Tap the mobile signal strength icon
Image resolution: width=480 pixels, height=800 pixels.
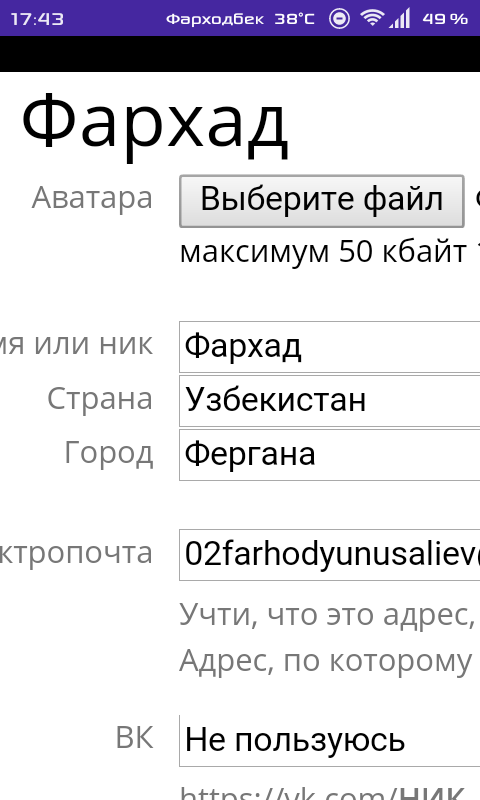(399, 19)
